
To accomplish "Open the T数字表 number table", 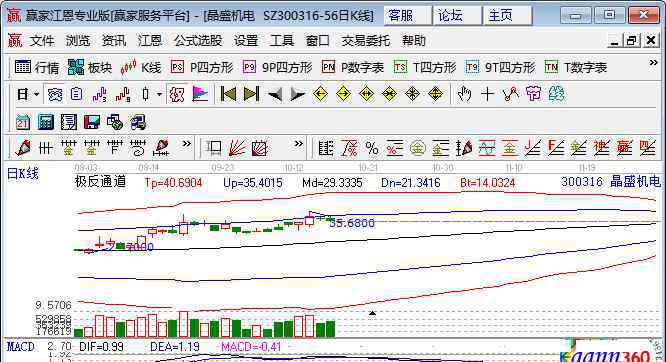I will [x=576, y=67].
